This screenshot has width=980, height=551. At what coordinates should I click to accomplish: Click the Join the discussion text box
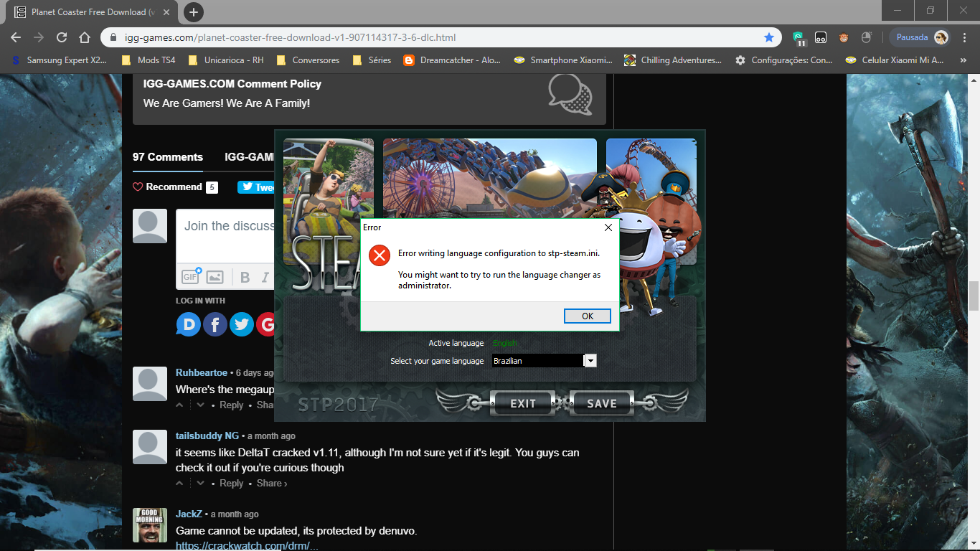pos(227,235)
